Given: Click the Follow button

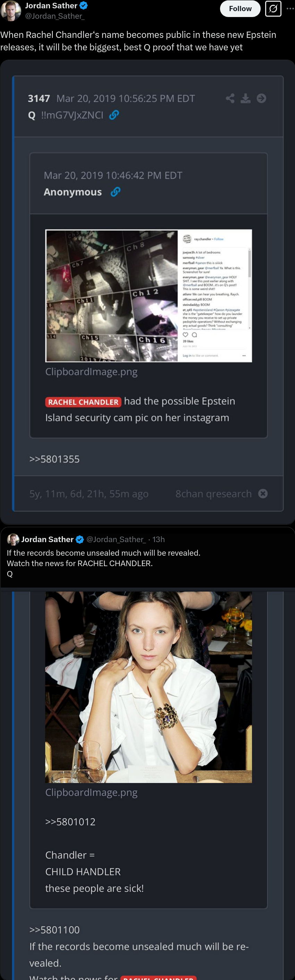Looking at the screenshot, I should (240, 9).
